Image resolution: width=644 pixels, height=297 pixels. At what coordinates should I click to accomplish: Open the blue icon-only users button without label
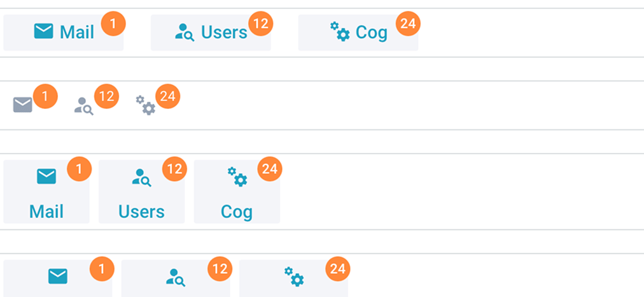tap(176, 277)
